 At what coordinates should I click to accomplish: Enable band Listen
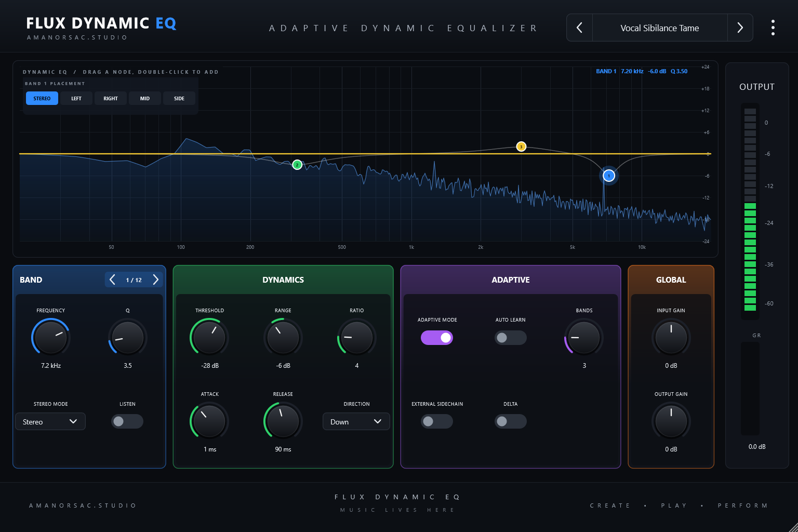(x=127, y=421)
